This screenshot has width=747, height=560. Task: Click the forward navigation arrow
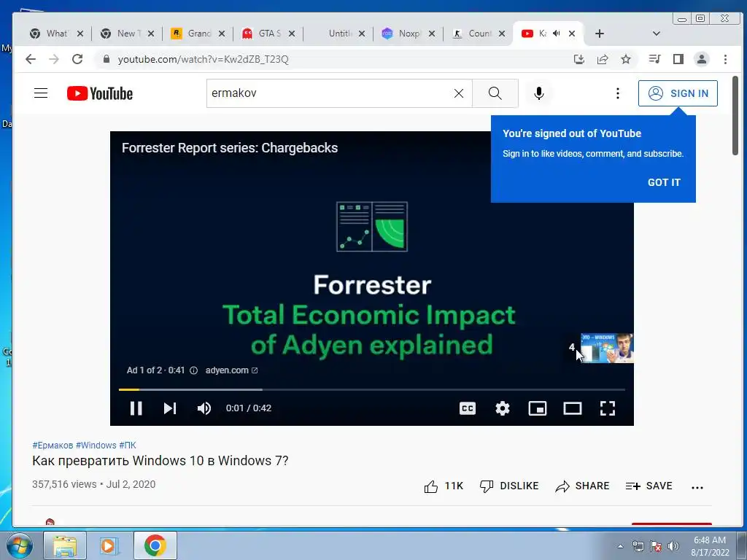54,59
